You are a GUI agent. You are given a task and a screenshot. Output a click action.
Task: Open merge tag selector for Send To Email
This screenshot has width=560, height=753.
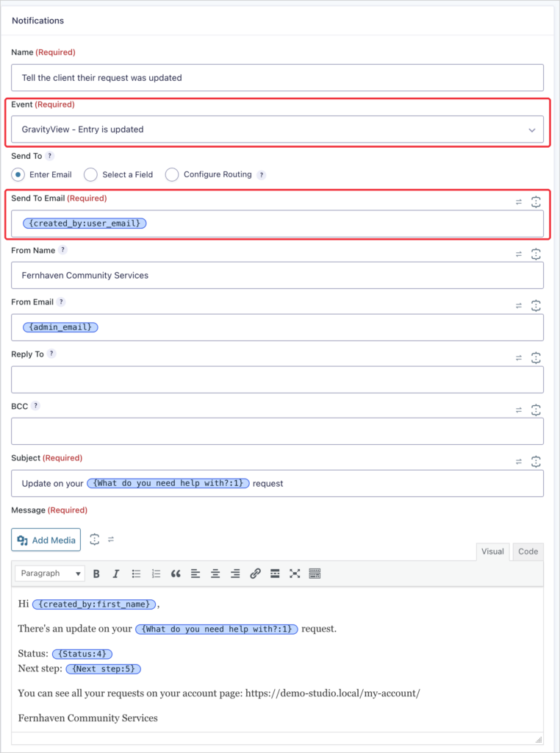click(x=536, y=202)
